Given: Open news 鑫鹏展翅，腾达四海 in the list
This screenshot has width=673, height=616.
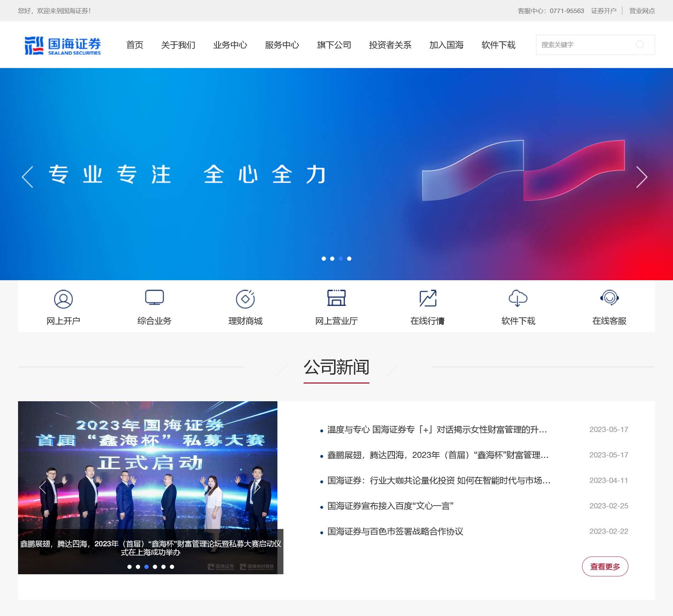Looking at the screenshot, I should (438, 455).
